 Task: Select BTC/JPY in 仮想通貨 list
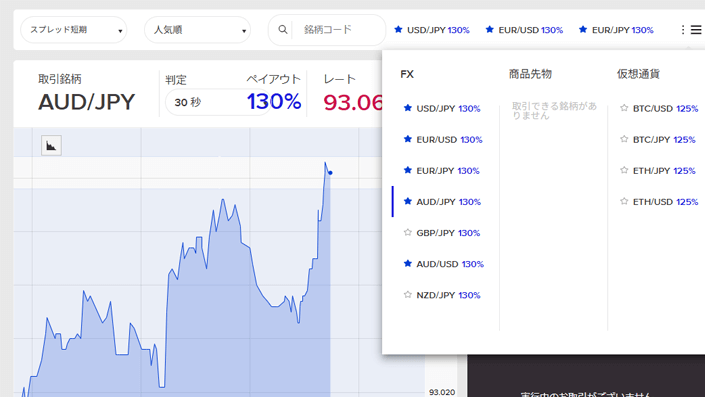click(x=664, y=139)
